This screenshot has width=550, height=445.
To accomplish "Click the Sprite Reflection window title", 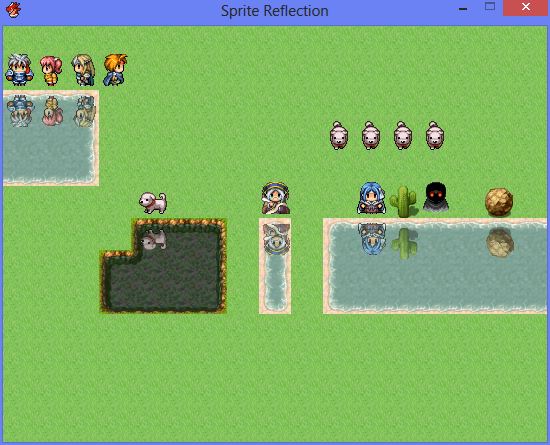I will (275, 11).
